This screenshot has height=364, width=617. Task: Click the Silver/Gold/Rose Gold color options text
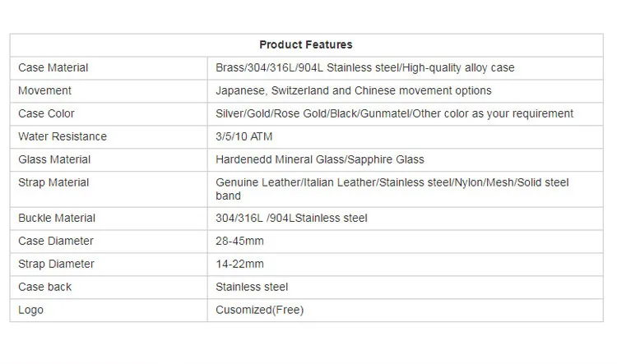tap(394, 113)
